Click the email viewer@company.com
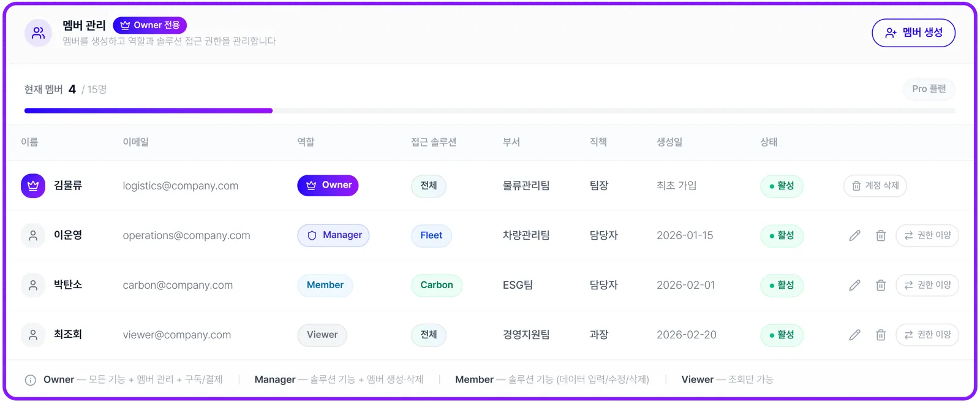 (x=177, y=335)
